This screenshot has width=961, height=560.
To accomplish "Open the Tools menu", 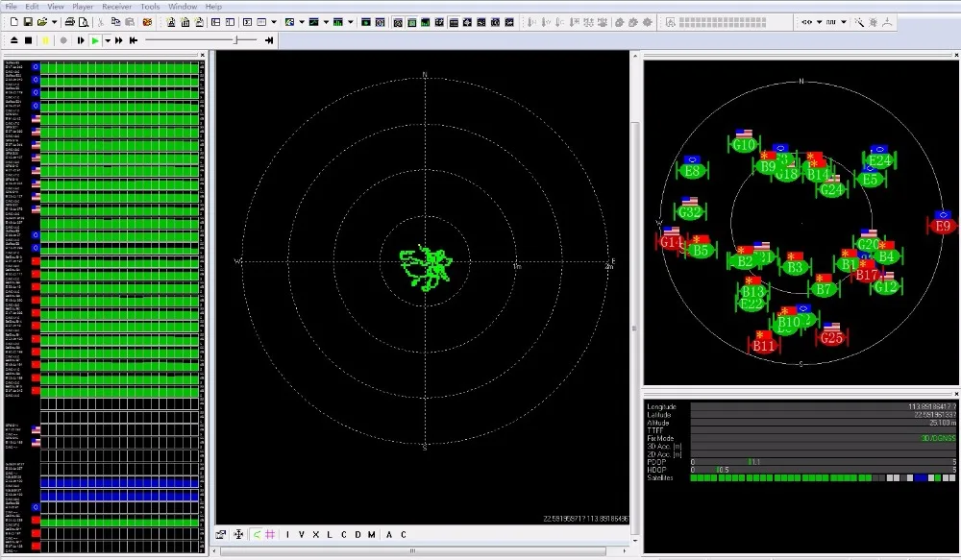I will coord(150,6).
